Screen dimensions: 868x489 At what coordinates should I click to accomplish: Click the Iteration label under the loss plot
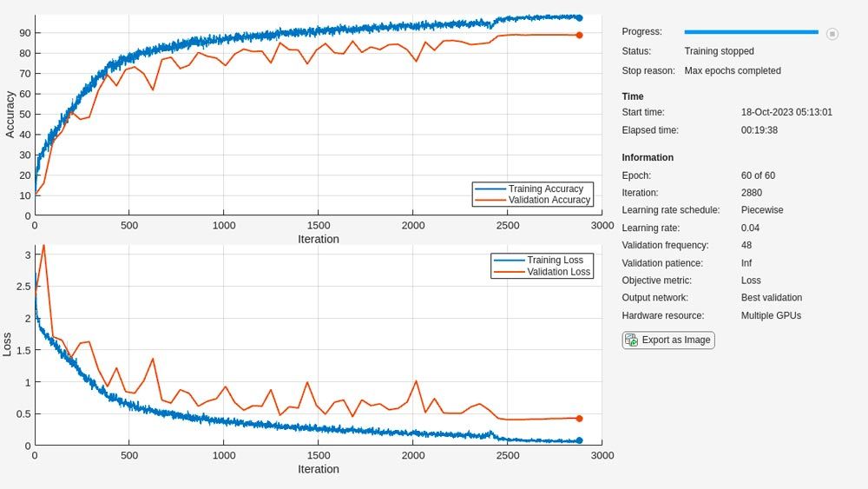pyautogui.click(x=319, y=469)
